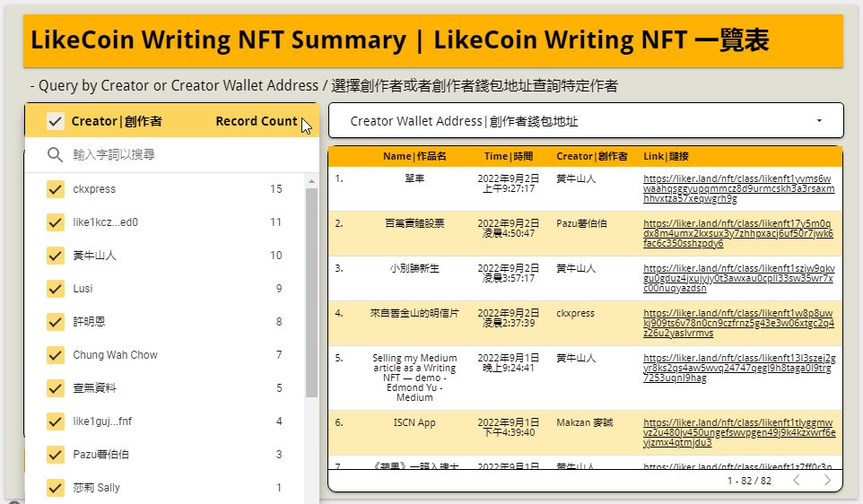Sort by Record Count header
Viewport: 863px width, 504px height.
256,121
